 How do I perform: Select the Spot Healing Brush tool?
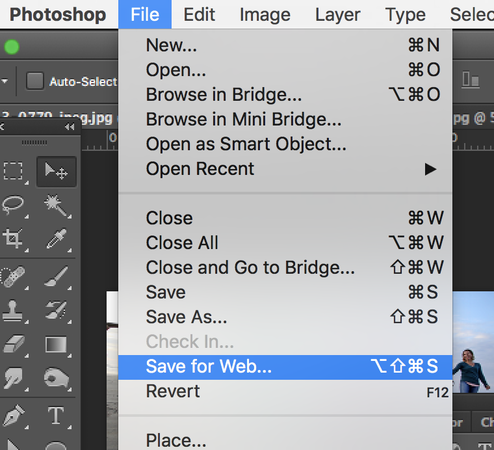pyautogui.click(x=13, y=276)
